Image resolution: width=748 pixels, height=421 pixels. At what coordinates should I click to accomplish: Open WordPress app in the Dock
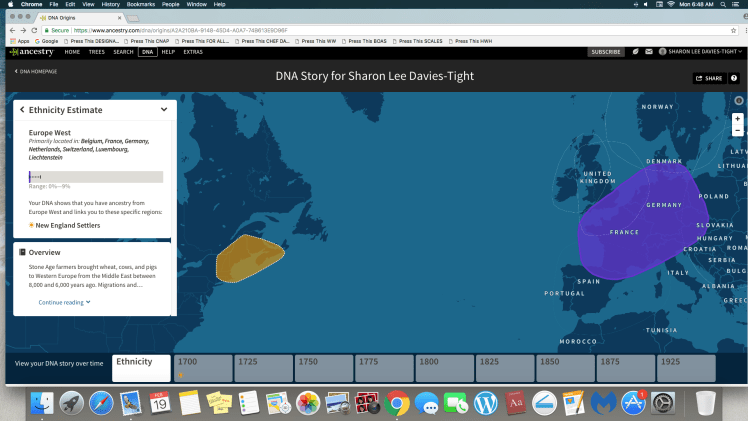[485, 403]
